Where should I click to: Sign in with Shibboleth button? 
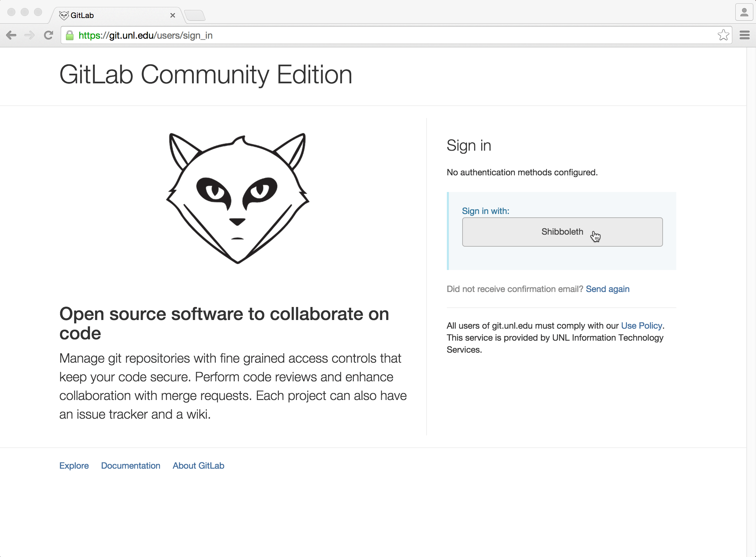[562, 232]
